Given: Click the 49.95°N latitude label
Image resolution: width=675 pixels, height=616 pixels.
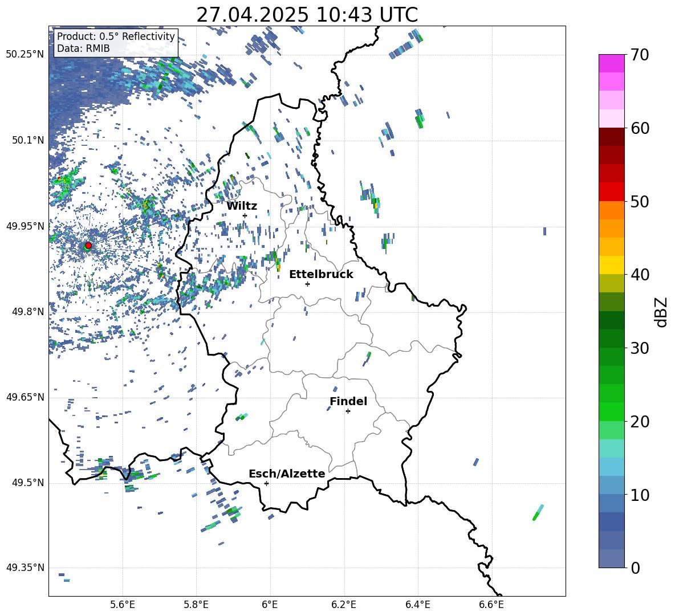Looking at the screenshot, I should pos(25,226).
